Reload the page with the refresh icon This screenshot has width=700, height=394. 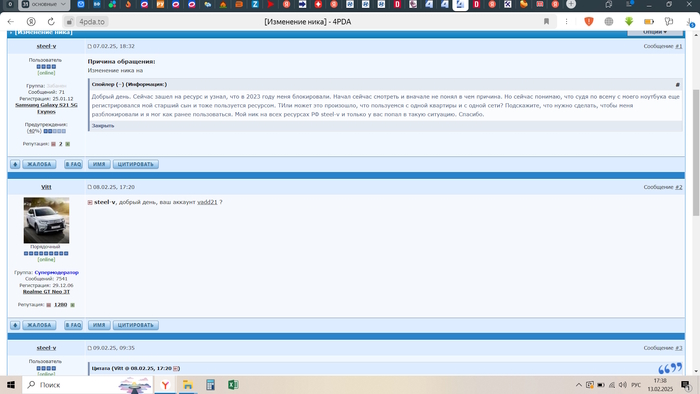tap(51, 21)
